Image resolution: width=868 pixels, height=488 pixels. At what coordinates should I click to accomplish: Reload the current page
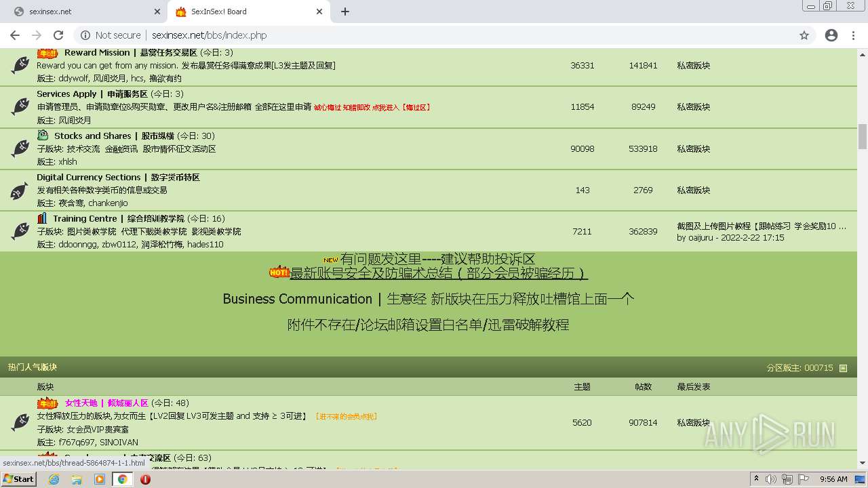[x=58, y=35]
